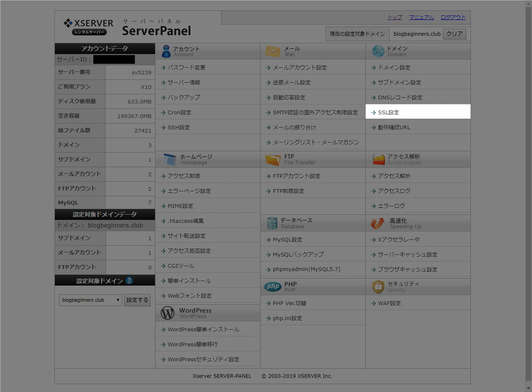The height and width of the screenshot is (392, 532).
Task: Open メーリングリスト・メールマガジン
Action: (x=316, y=142)
